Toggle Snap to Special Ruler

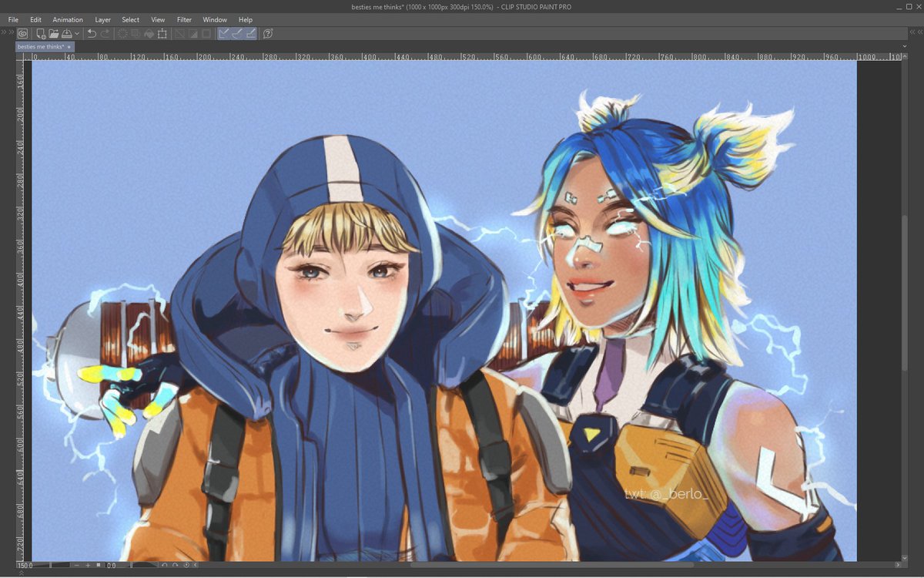(236, 33)
